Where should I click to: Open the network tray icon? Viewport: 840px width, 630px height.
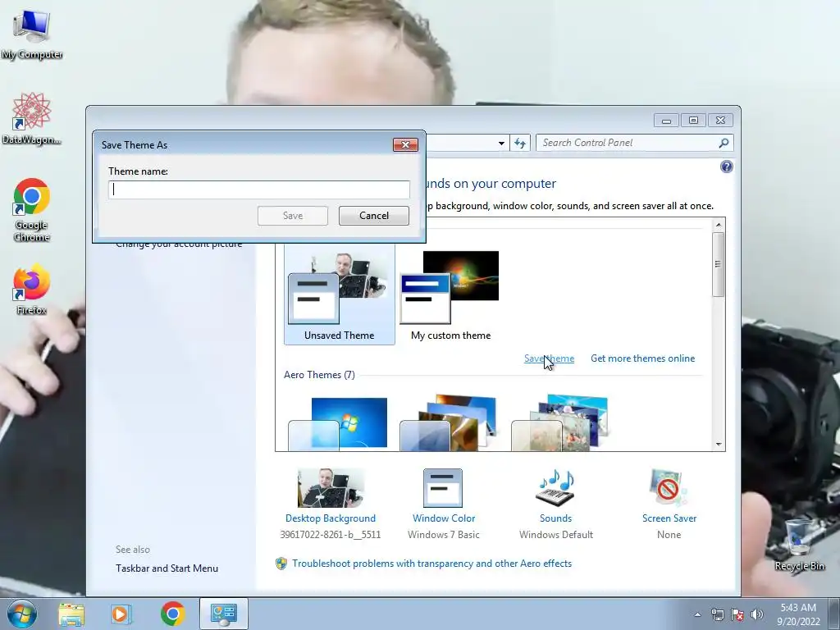point(717,614)
